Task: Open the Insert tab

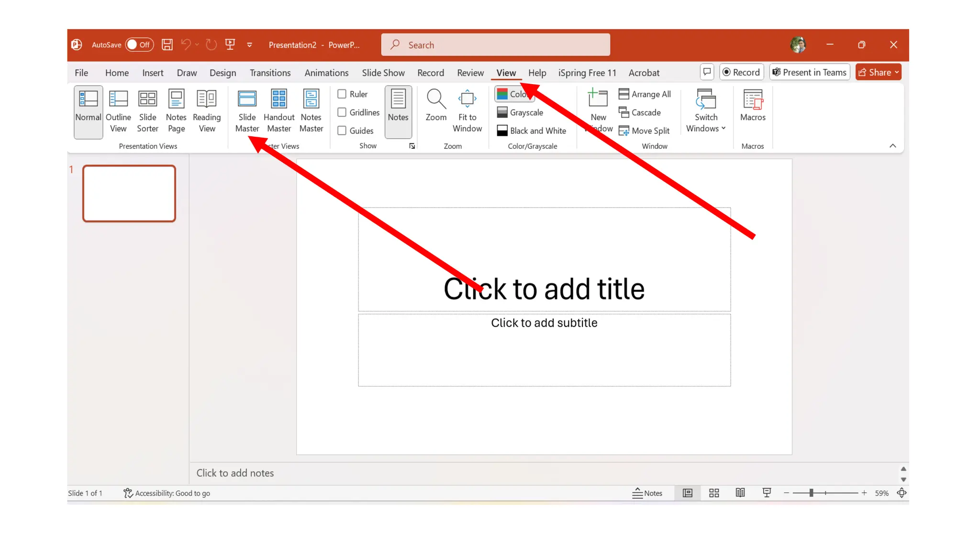Action: (153, 73)
